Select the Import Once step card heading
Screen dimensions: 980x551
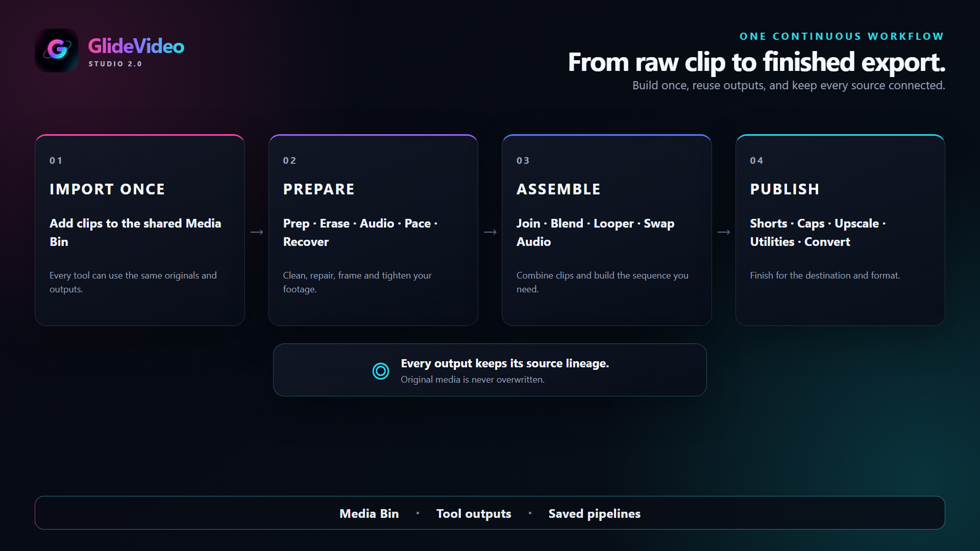click(x=107, y=189)
